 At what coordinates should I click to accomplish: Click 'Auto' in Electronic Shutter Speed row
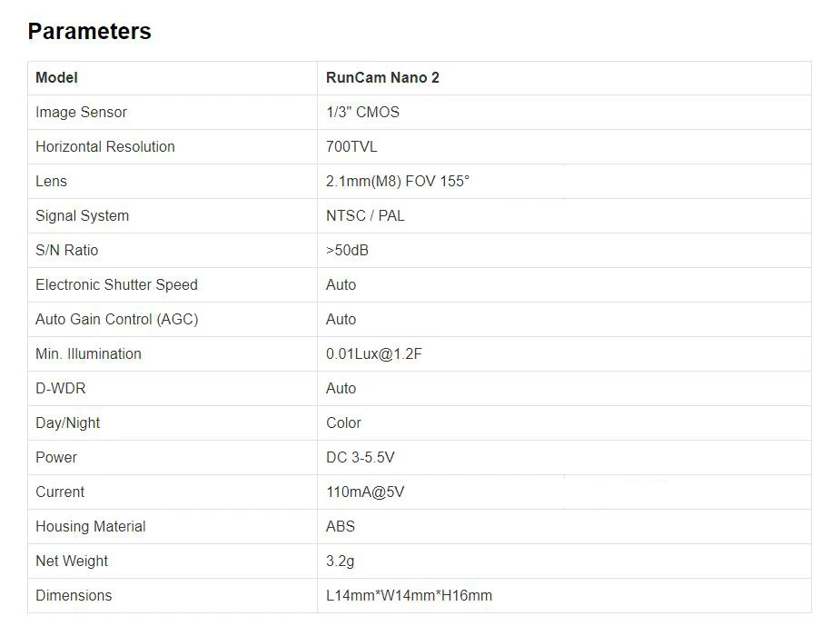(x=341, y=284)
